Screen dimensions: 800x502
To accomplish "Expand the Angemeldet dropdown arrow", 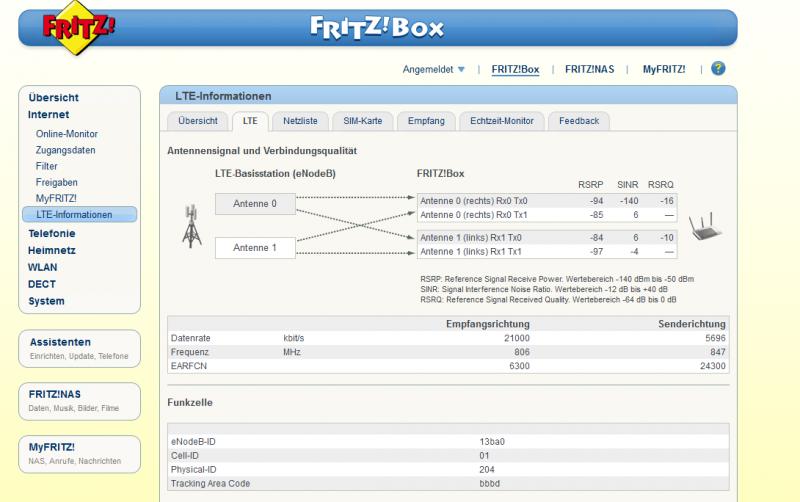I will coord(461,69).
